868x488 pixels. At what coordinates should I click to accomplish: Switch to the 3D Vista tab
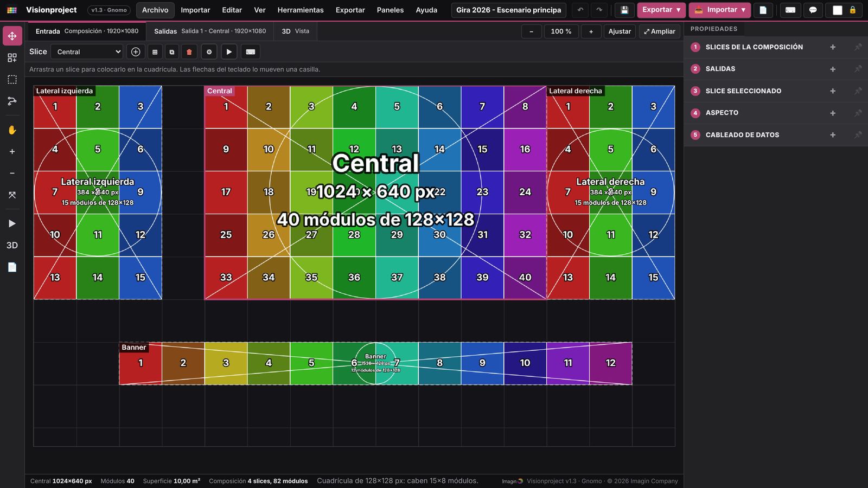tap(295, 31)
